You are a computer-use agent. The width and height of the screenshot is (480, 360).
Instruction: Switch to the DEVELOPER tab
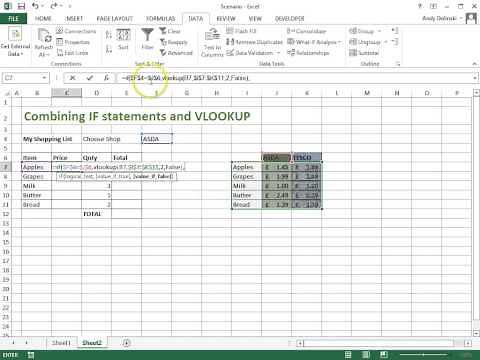coord(289,18)
